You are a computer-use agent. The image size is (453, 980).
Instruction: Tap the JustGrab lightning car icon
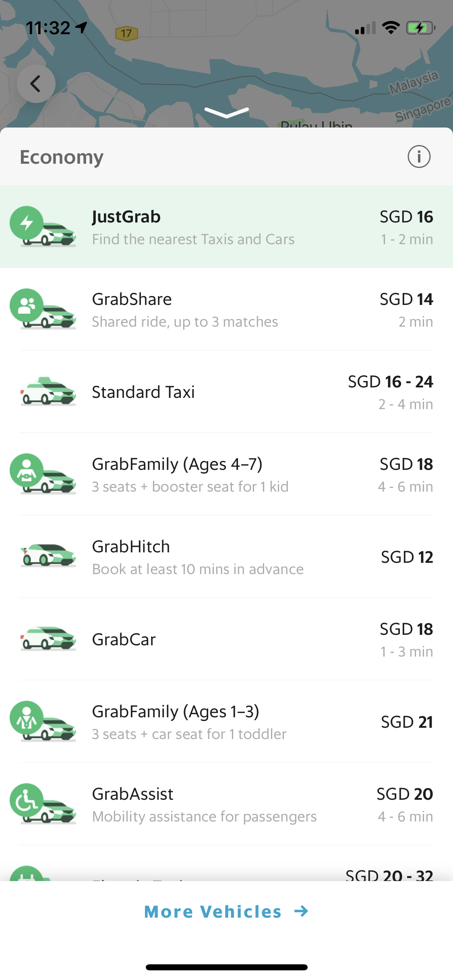pyautogui.click(x=43, y=226)
